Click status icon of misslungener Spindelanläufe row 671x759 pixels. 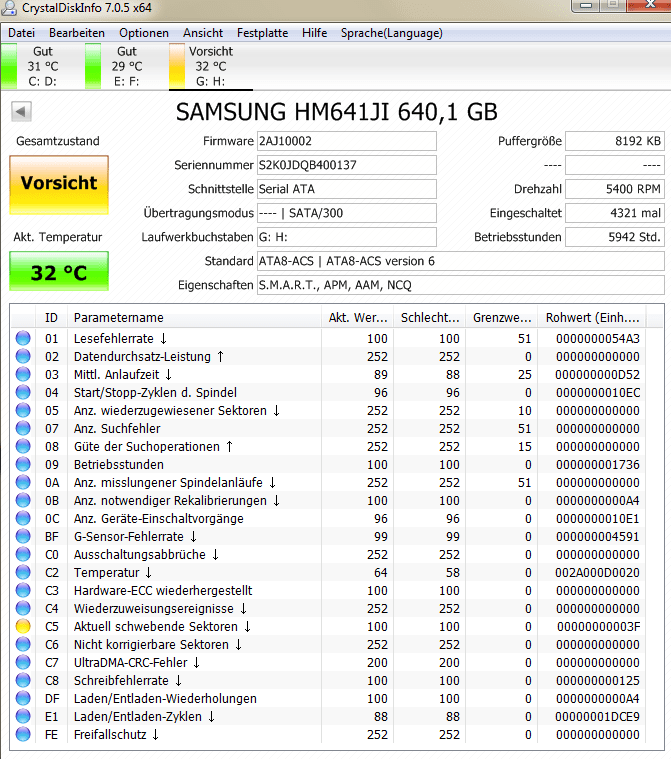coord(23,482)
